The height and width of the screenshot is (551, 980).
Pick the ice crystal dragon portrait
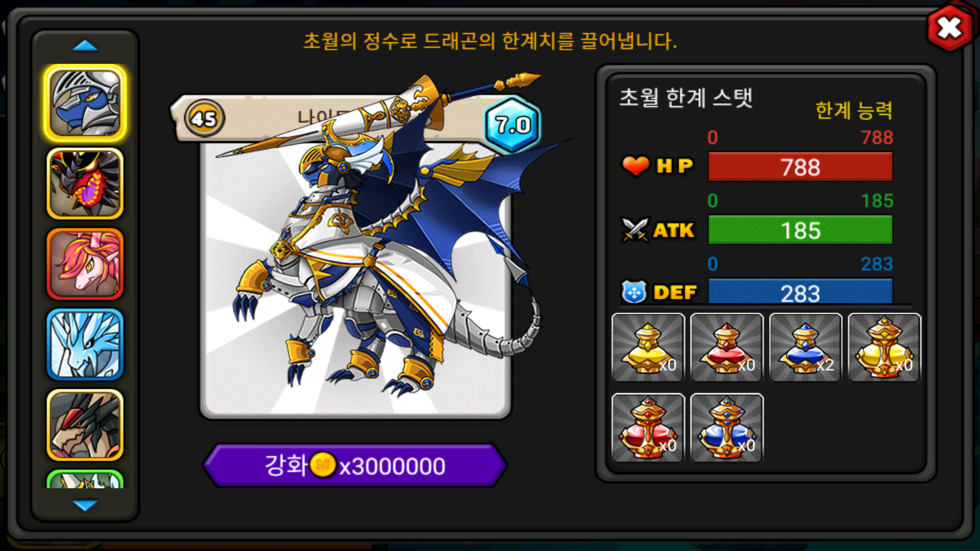click(85, 345)
